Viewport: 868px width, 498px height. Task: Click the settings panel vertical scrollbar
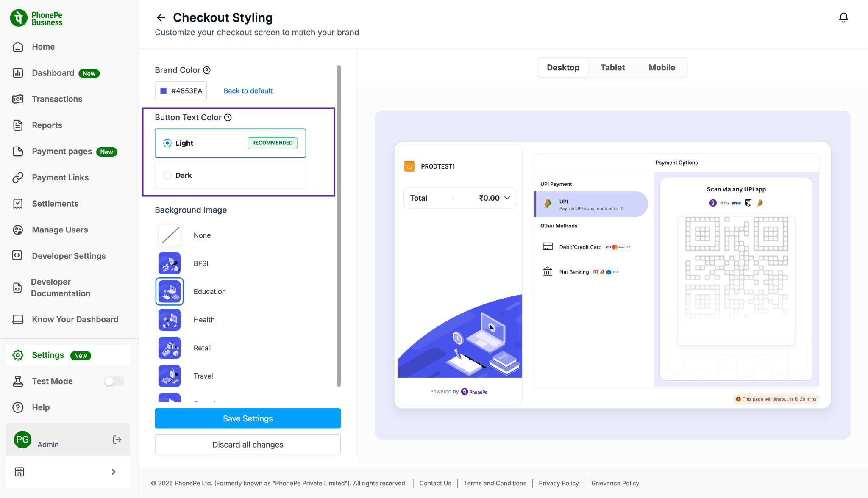[339, 226]
